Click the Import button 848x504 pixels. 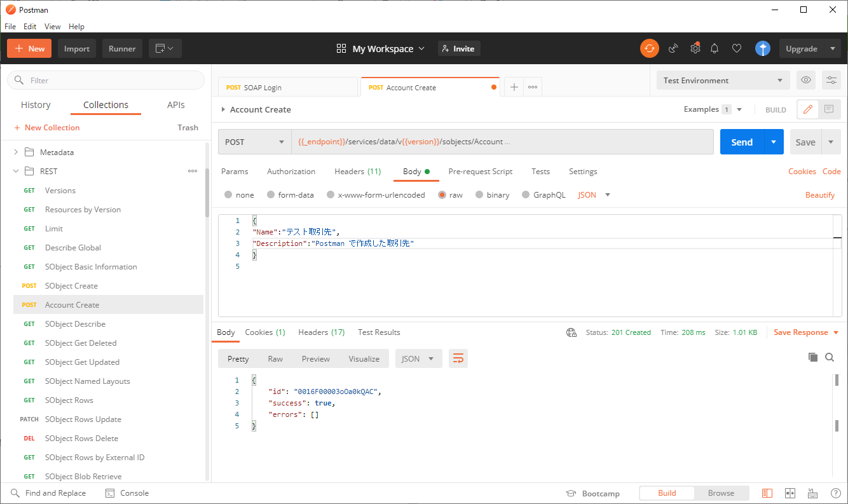[77, 48]
